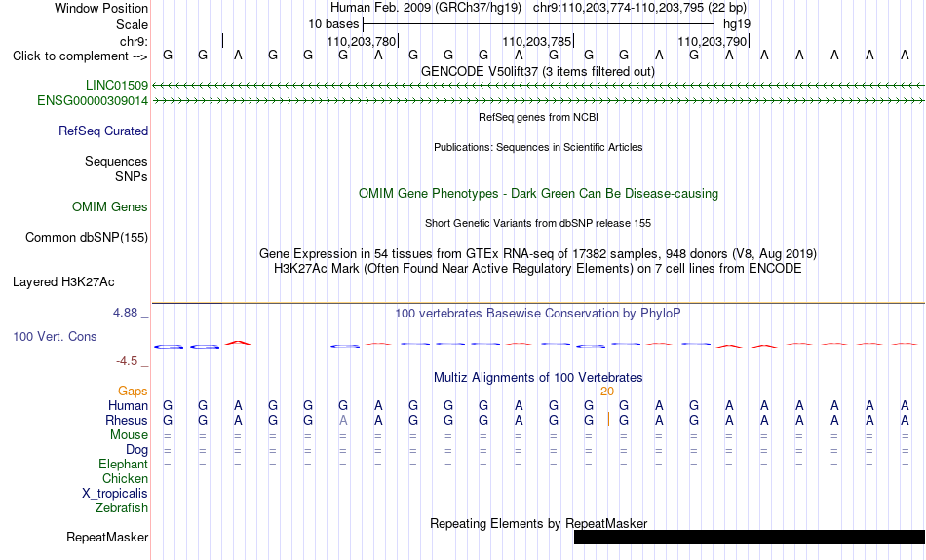
Task: Click the -4.5 PhyloP lower limit
Action: (x=127, y=360)
